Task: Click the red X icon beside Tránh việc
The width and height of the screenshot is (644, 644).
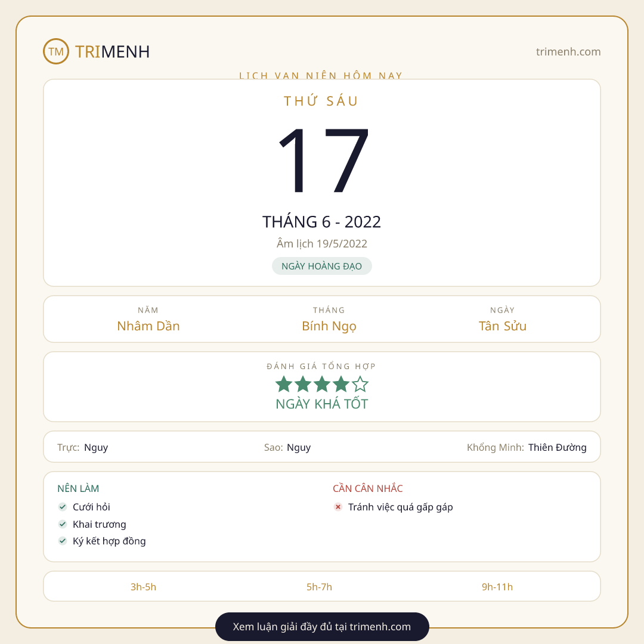Action: pyautogui.click(x=338, y=507)
